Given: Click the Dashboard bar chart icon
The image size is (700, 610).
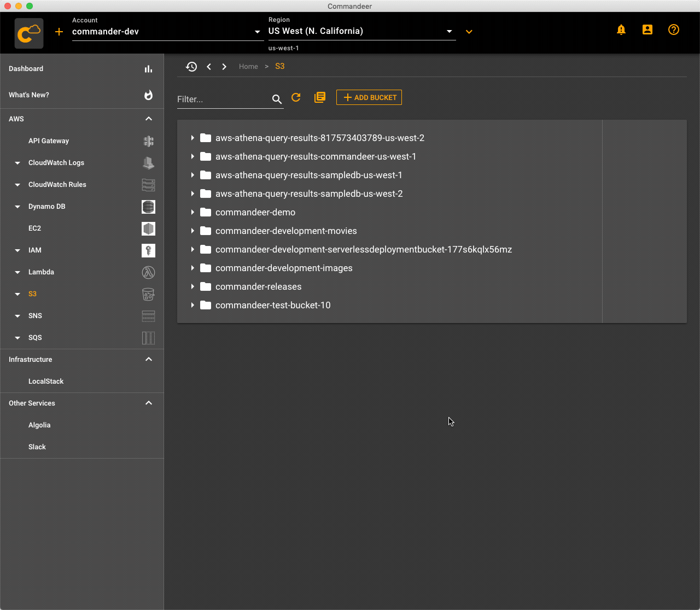Looking at the screenshot, I should pyautogui.click(x=148, y=69).
